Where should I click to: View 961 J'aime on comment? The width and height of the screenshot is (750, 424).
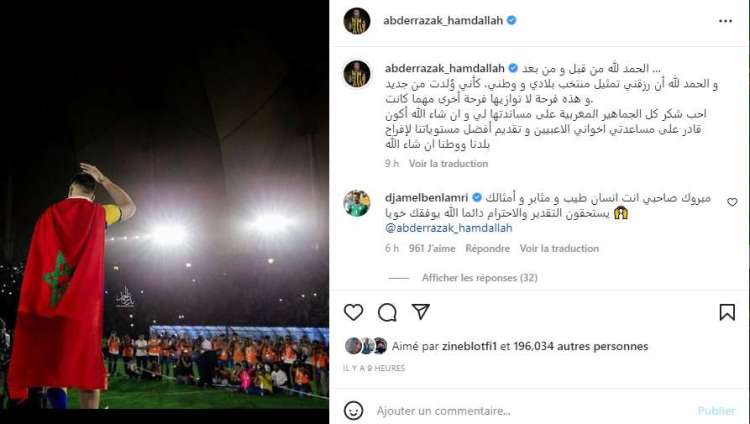pos(432,248)
